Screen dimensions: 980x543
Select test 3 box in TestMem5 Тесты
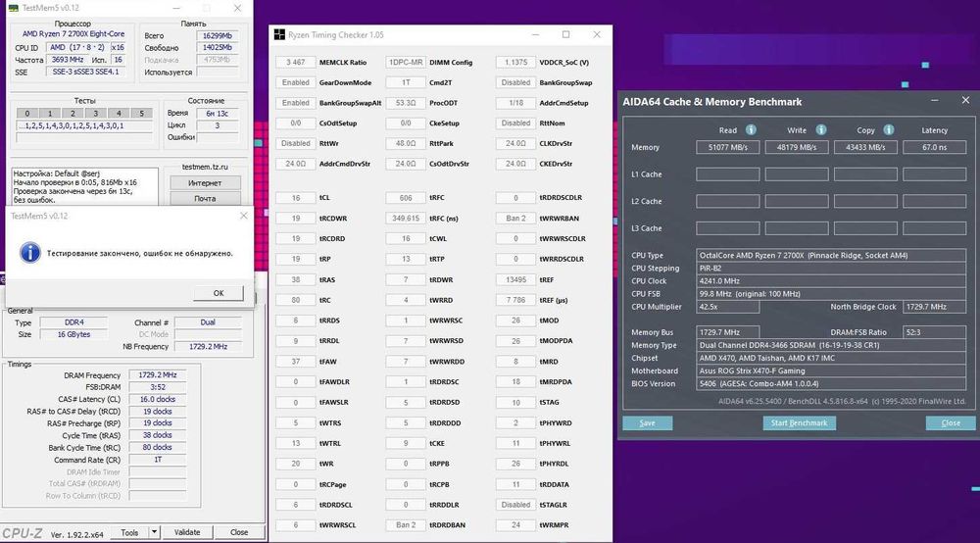(x=96, y=113)
